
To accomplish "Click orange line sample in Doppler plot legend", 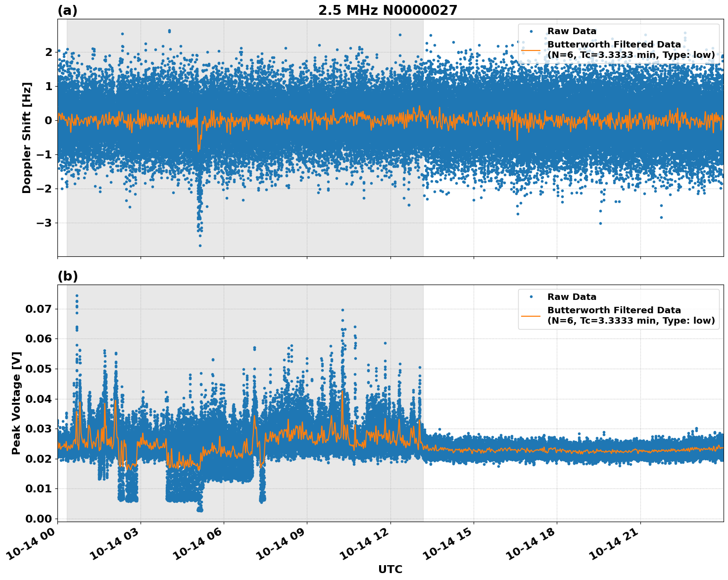I will [x=531, y=50].
